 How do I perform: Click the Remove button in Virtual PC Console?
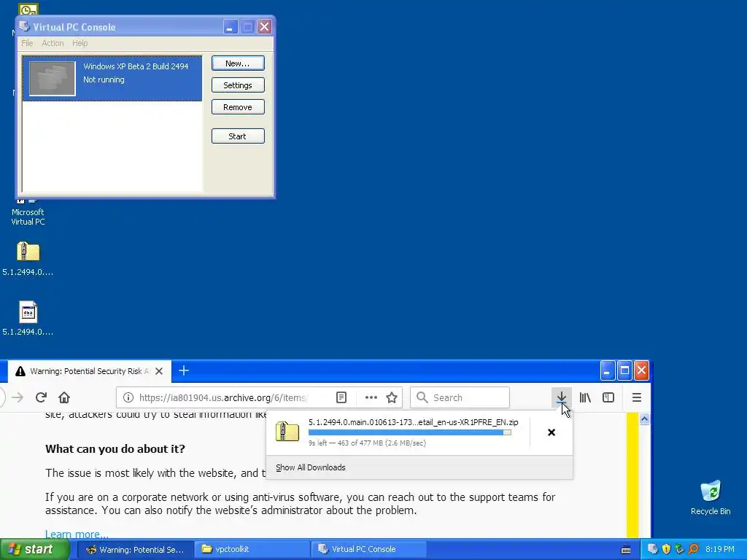[238, 107]
